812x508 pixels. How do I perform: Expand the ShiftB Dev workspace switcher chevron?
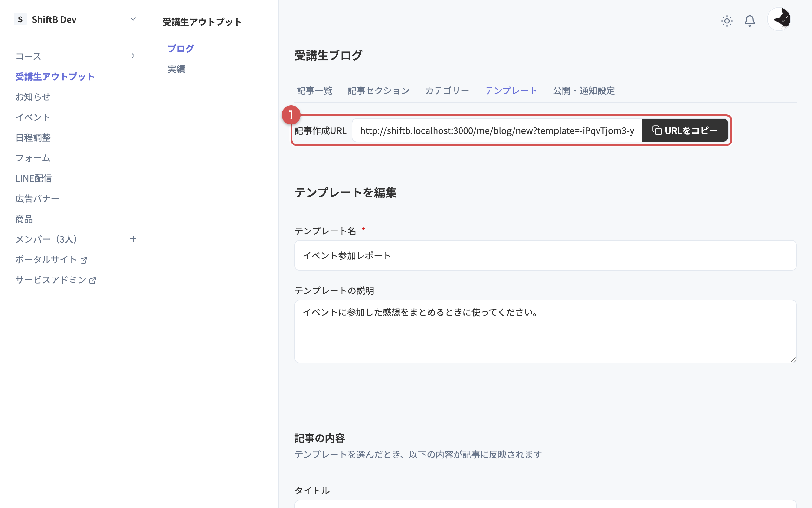[x=133, y=19]
